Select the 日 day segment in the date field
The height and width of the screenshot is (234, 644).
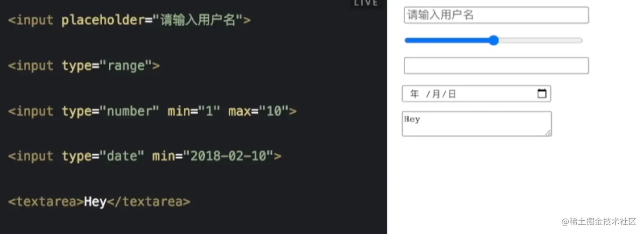(452, 94)
